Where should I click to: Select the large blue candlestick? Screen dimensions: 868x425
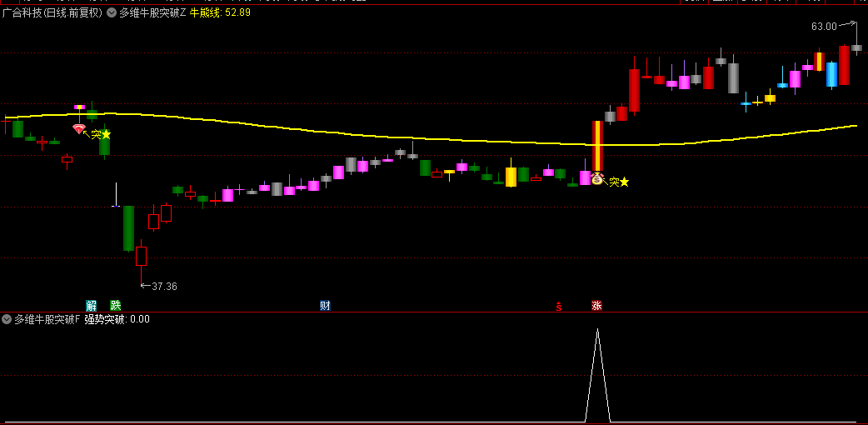click(x=831, y=74)
